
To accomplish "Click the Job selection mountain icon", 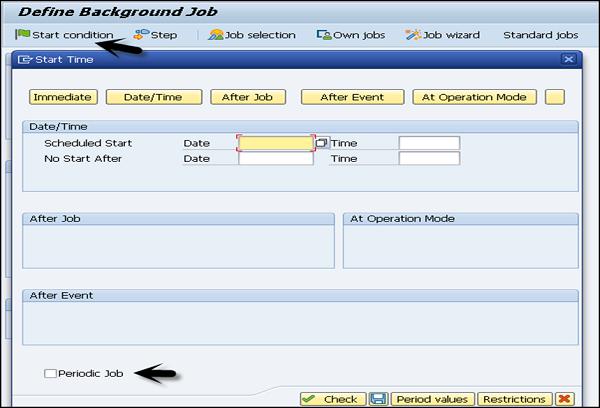I will click(215, 35).
